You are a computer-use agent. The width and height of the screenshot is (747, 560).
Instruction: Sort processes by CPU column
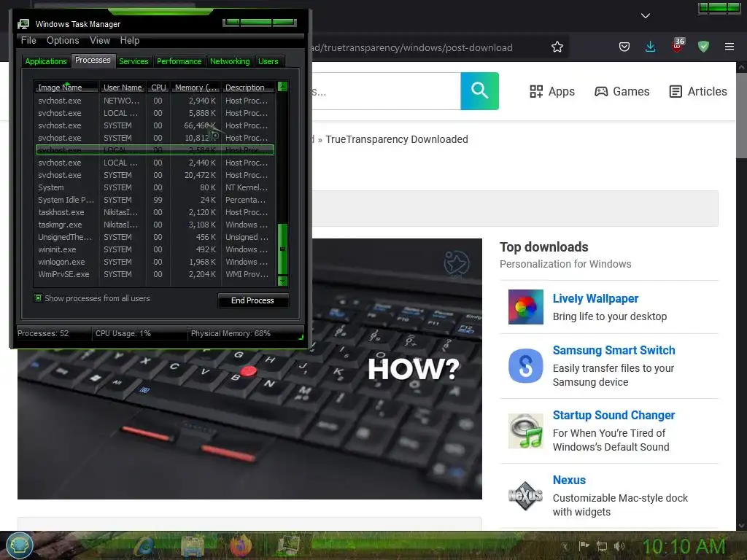pyautogui.click(x=158, y=87)
